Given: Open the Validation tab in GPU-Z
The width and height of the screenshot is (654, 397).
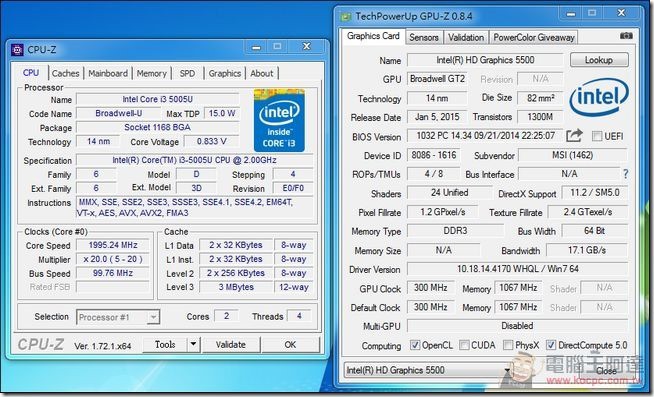Looking at the screenshot, I should pos(466,37).
